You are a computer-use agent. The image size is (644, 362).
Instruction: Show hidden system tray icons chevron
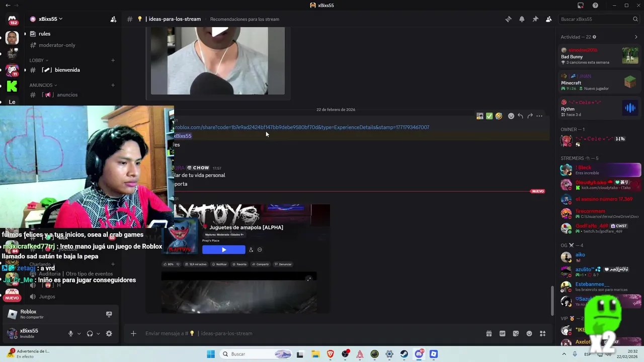point(564,354)
